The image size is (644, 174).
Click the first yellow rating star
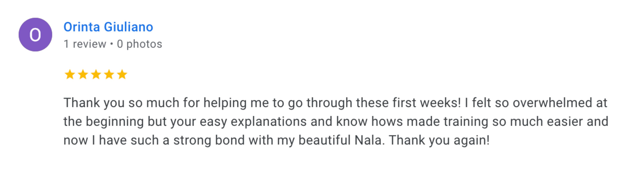coord(70,75)
